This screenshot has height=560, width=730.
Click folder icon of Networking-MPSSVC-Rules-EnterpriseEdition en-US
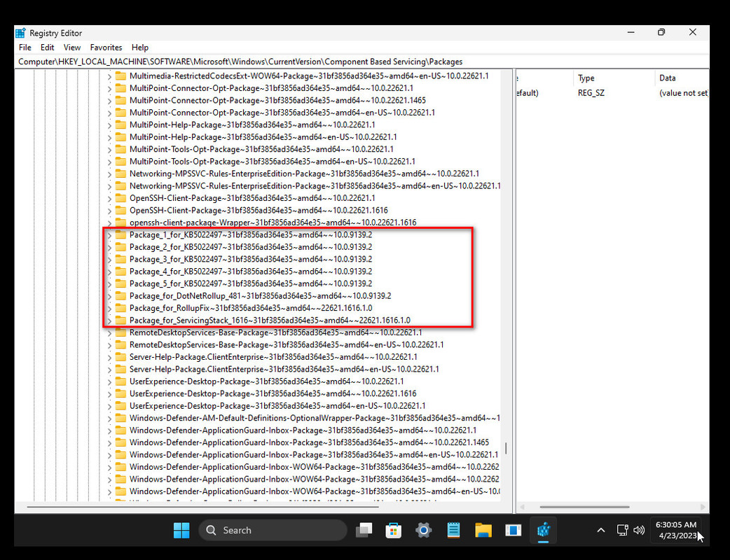click(x=120, y=185)
